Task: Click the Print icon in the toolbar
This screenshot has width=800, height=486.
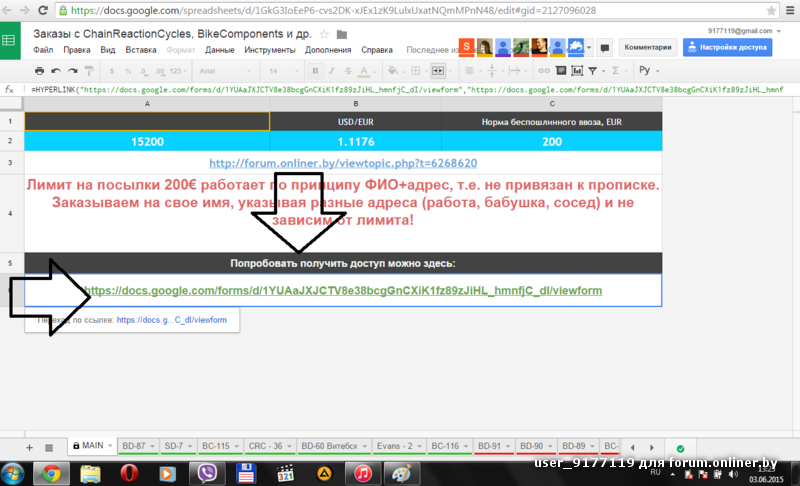Action: tap(39, 71)
